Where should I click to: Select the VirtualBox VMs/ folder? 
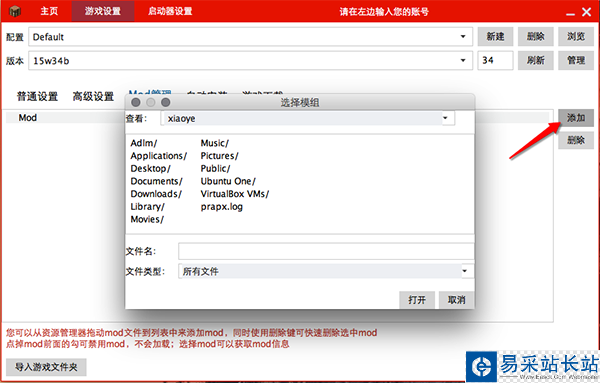pyautogui.click(x=235, y=194)
